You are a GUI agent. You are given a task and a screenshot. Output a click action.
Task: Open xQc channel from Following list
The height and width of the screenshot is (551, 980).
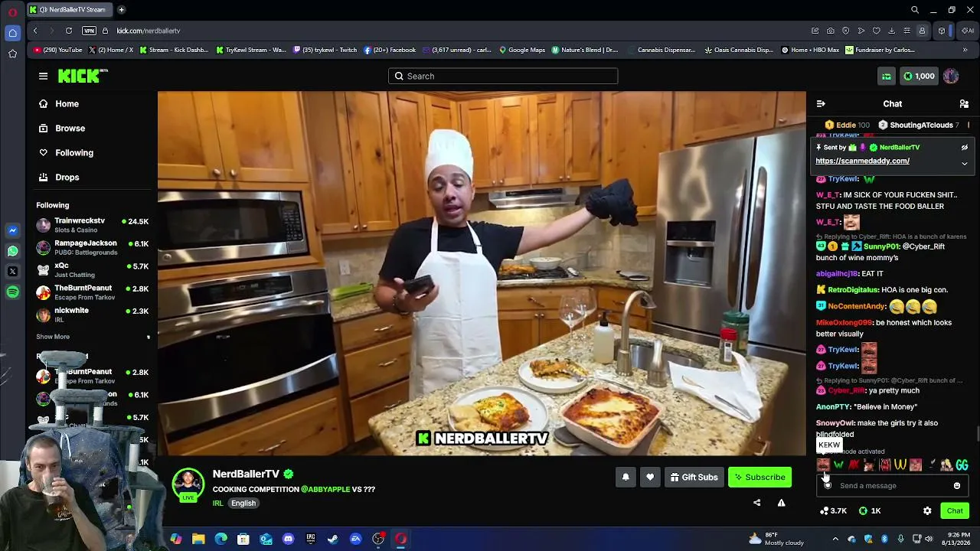click(x=92, y=269)
